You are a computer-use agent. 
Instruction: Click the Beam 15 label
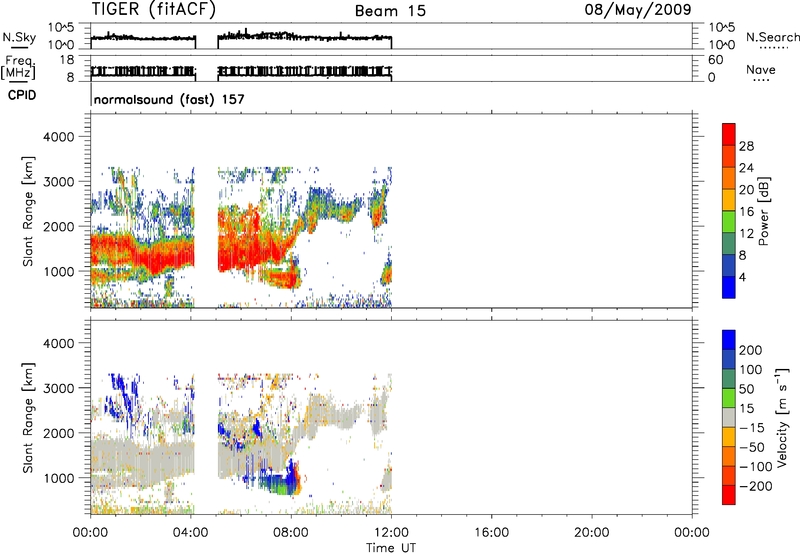[390, 11]
